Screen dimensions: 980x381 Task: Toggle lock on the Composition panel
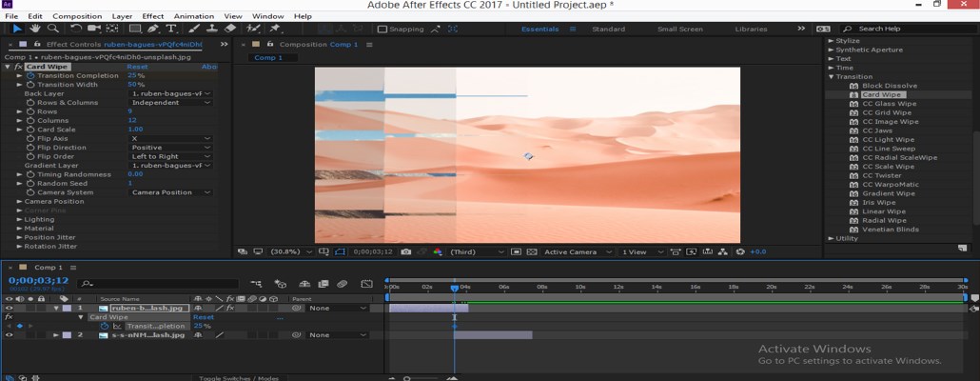tap(270, 45)
